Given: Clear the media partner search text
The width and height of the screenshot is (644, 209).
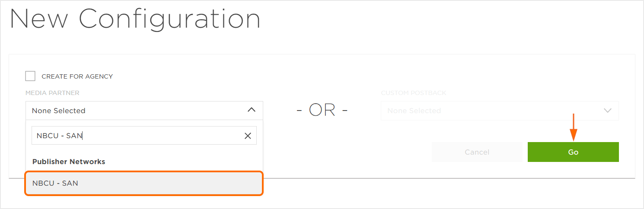Looking at the screenshot, I should pos(248,136).
